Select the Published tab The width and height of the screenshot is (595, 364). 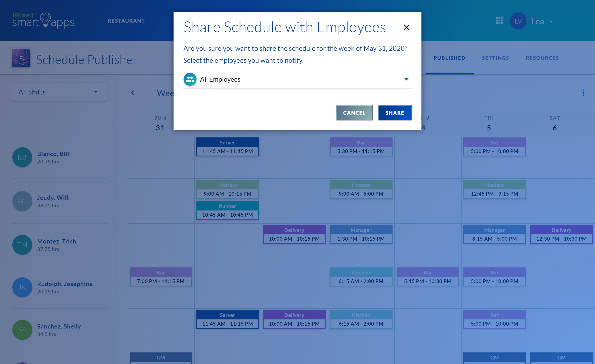[449, 58]
